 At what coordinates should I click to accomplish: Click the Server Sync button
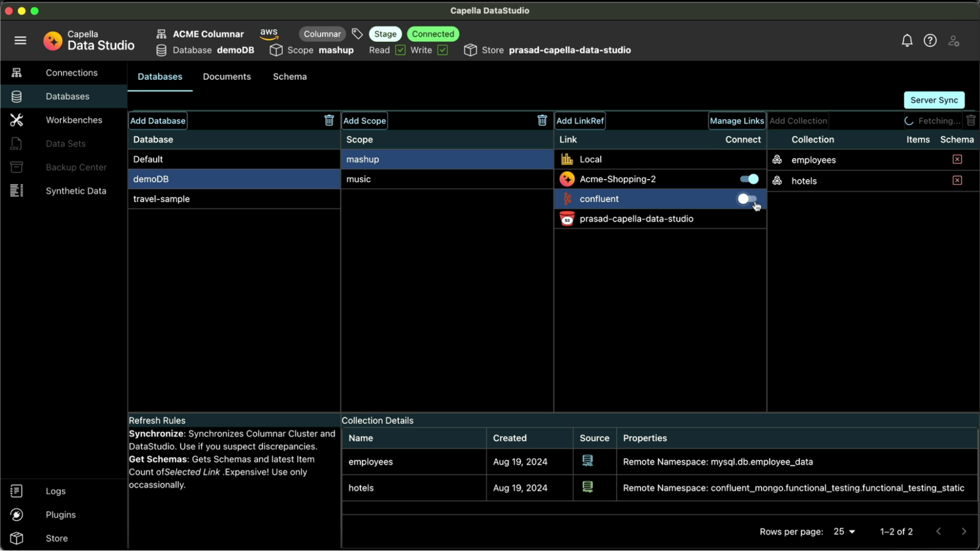pyautogui.click(x=934, y=100)
